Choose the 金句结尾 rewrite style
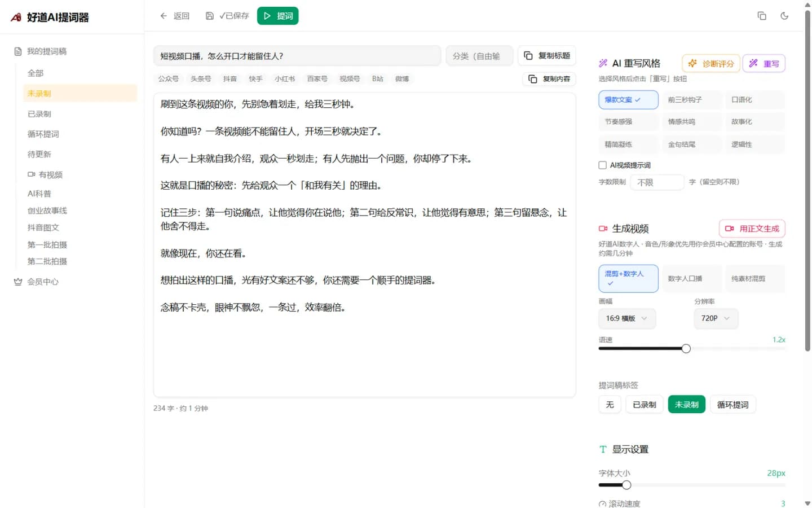This screenshot has height=508, width=812. tap(692, 144)
